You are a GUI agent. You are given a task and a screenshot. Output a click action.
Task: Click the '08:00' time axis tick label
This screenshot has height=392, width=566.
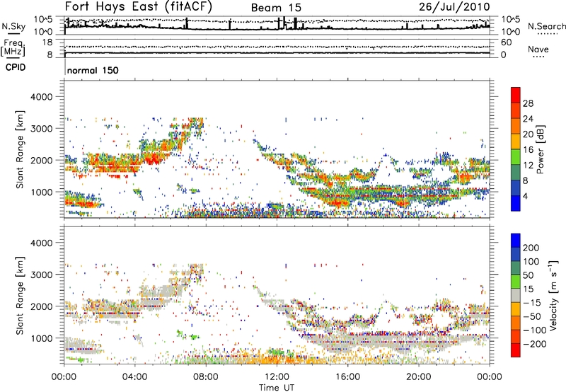point(206,377)
